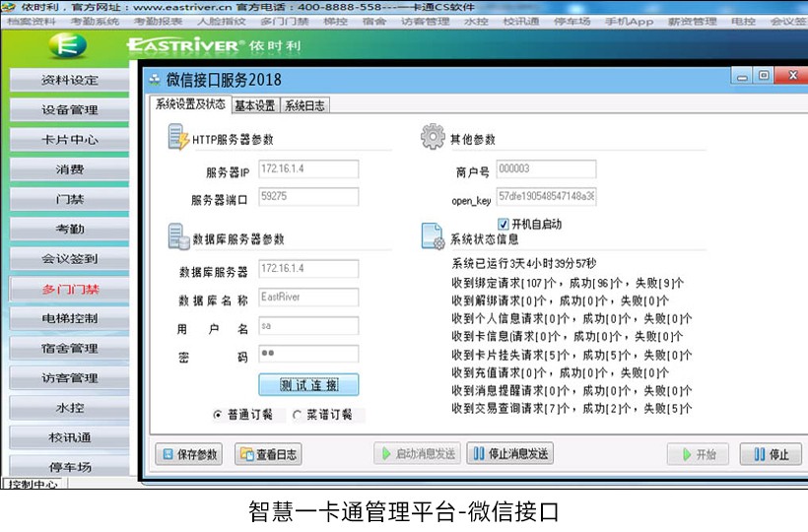Open the 系统日志 tab
Viewport: 808px width, 532px height.
click(x=303, y=105)
